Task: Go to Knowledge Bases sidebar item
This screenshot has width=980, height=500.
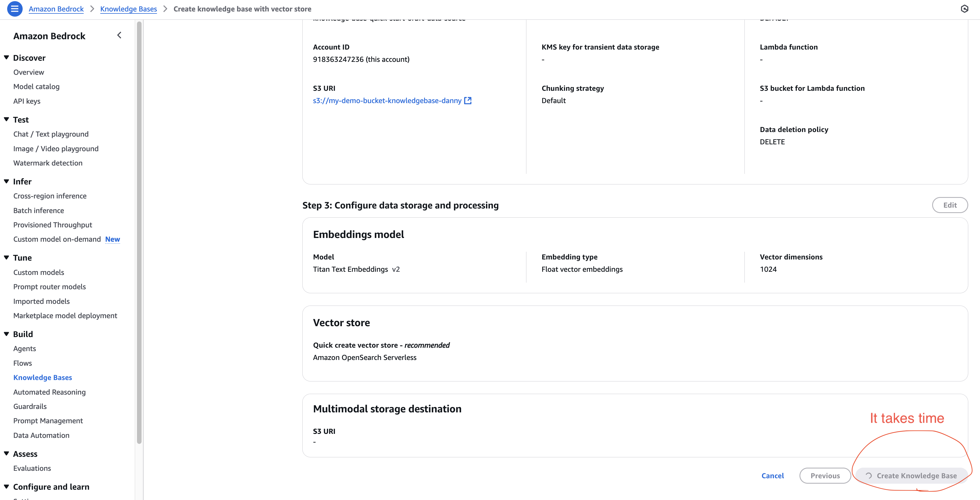Action: click(x=43, y=377)
